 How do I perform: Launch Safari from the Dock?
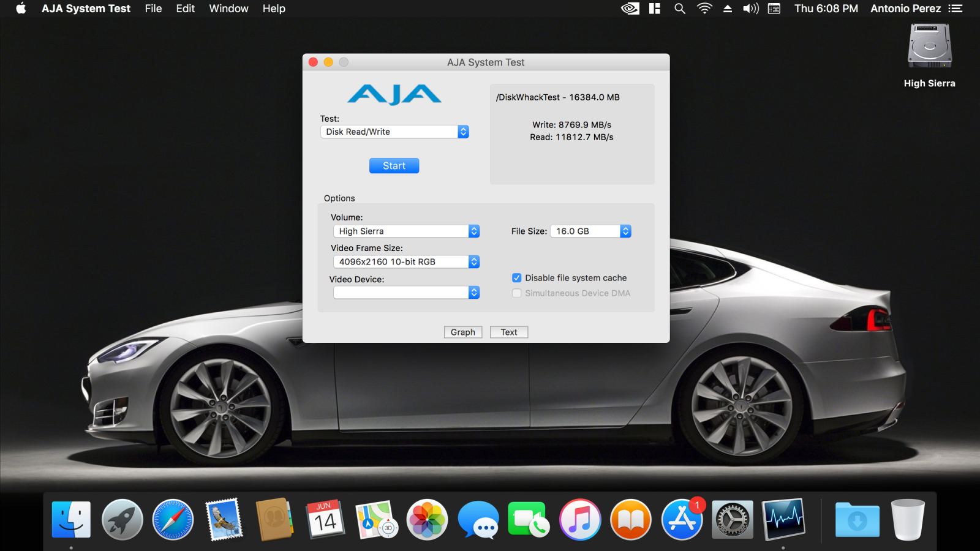(173, 520)
